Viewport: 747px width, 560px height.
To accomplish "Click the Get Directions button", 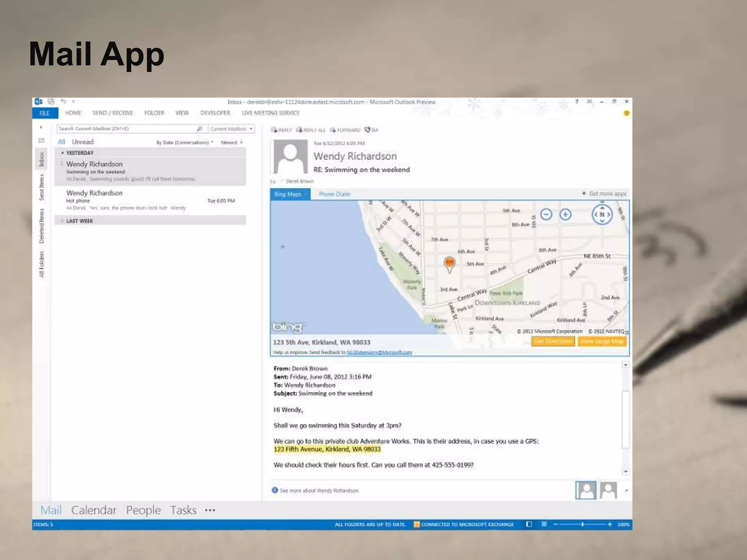I will coord(553,341).
